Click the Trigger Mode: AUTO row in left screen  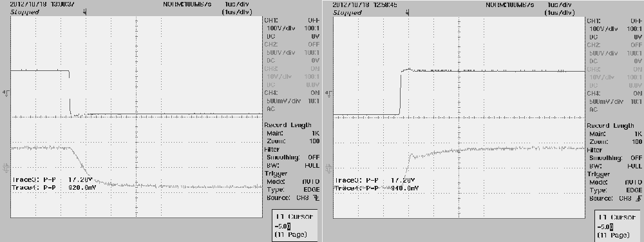pos(293,181)
